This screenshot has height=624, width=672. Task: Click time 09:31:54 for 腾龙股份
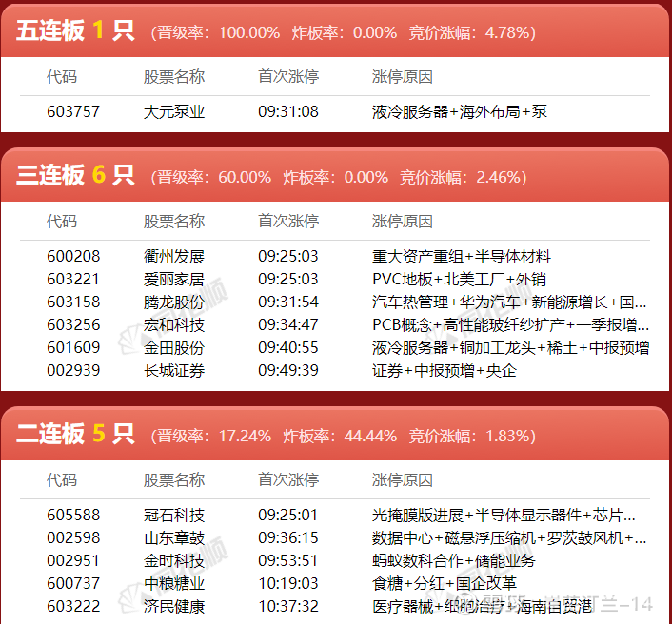pyautogui.click(x=288, y=302)
